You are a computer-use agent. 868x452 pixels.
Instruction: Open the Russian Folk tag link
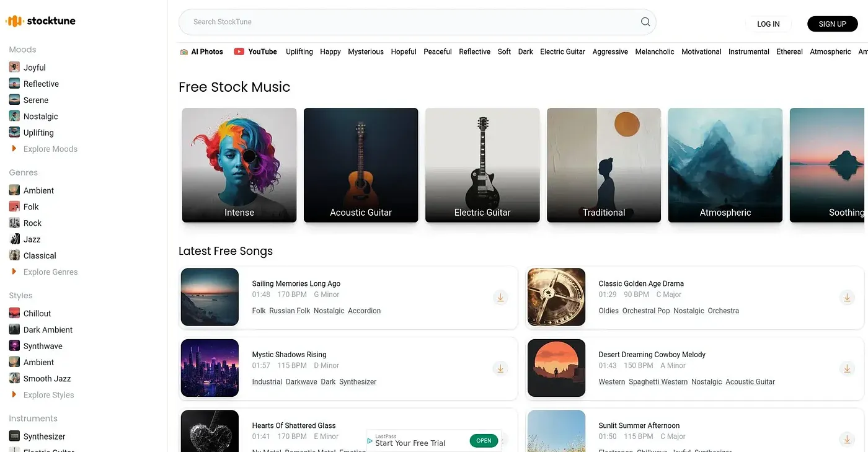(290, 311)
